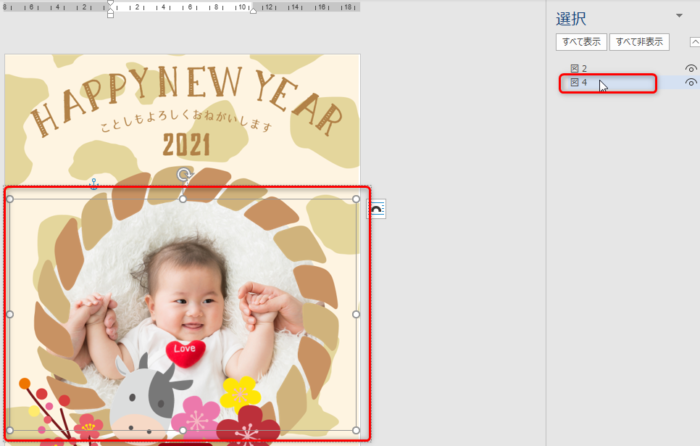Click the right-middle sizing handle of the image
Image resolution: width=700 pixels, height=446 pixels.
[x=356, y=314]
